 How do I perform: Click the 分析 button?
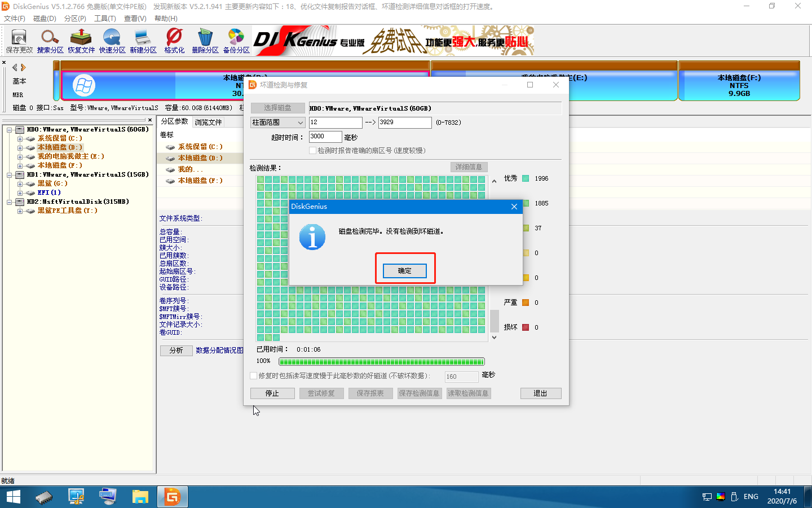(x=176, y=351)
